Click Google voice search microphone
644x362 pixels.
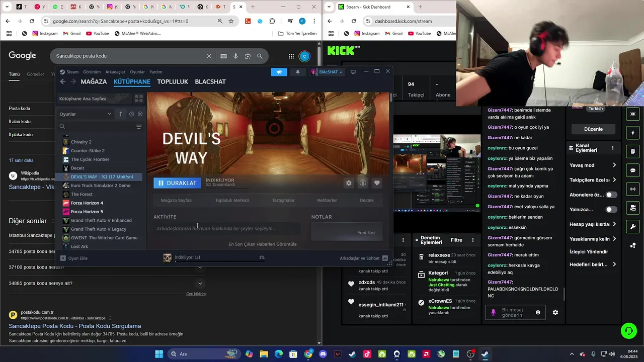235,56
